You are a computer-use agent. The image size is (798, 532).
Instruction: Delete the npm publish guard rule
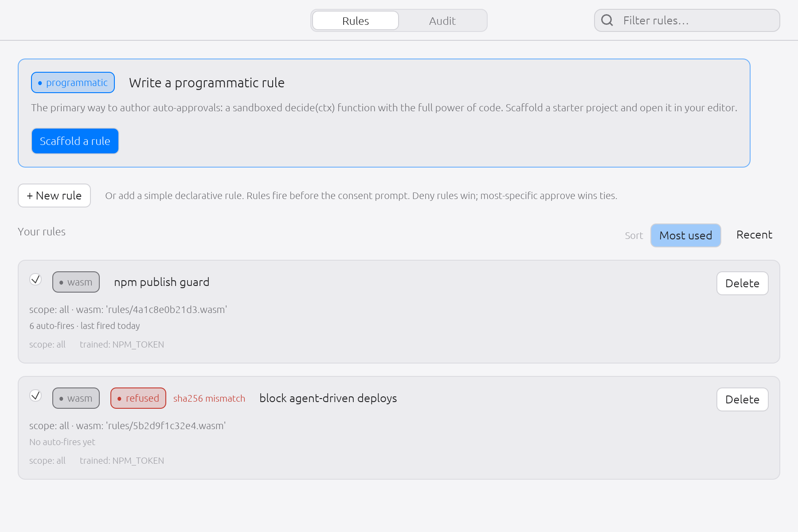pyautogui.click(x=742, y=283)
